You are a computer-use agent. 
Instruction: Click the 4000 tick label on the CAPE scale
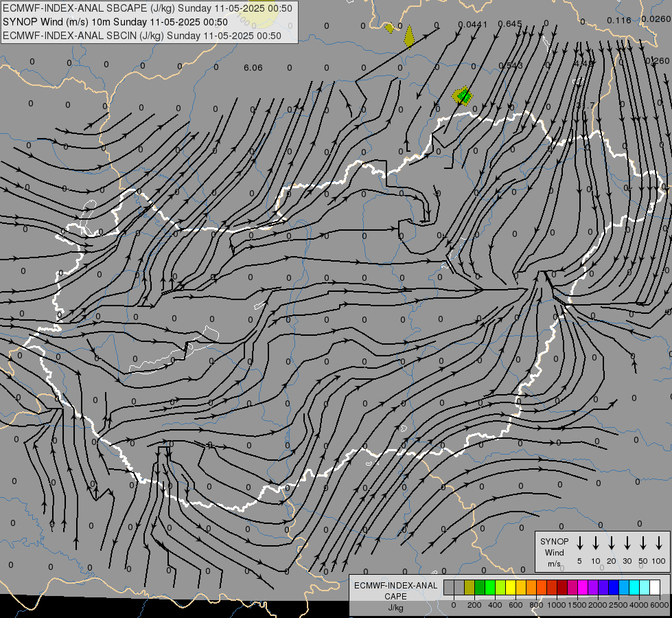coord(639,605)
